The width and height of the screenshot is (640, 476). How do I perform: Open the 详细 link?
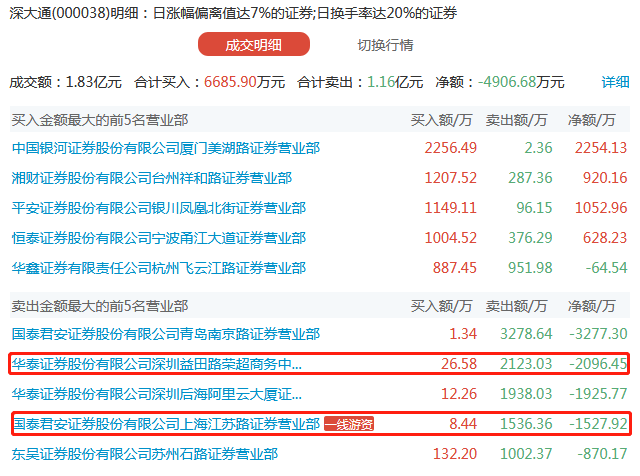click(615, 82)
